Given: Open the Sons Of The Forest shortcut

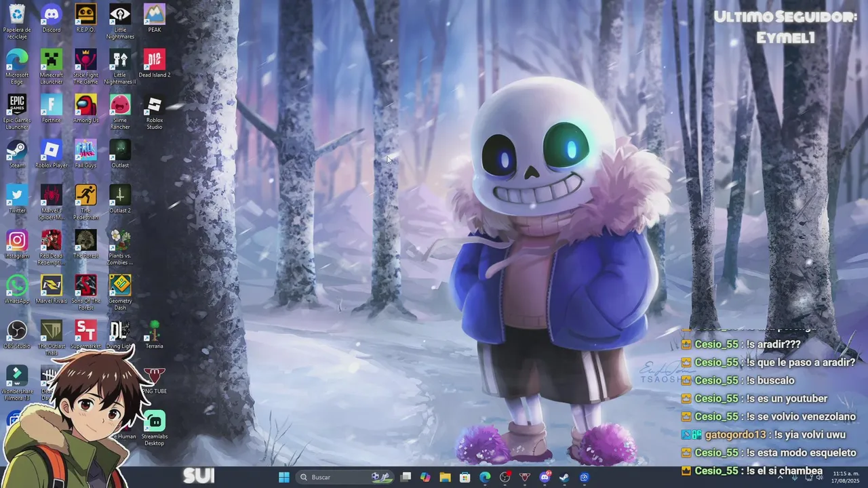Looking at the screenshot, I should (85, 293).
